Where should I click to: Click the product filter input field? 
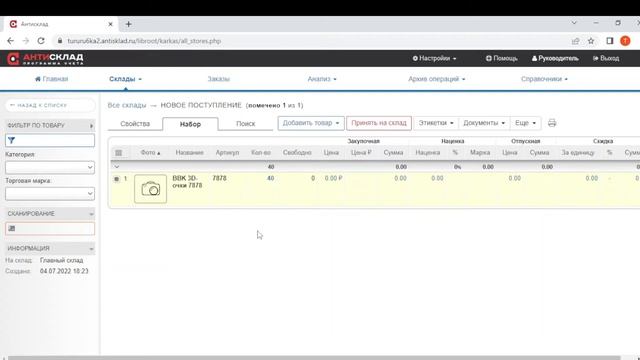[50, 140]
